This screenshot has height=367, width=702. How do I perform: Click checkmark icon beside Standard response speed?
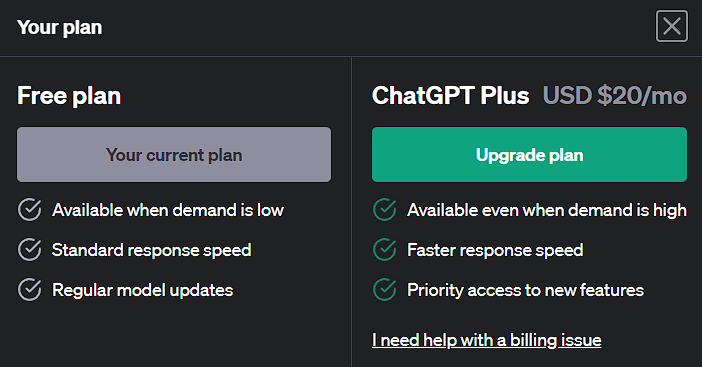(30, 250)
